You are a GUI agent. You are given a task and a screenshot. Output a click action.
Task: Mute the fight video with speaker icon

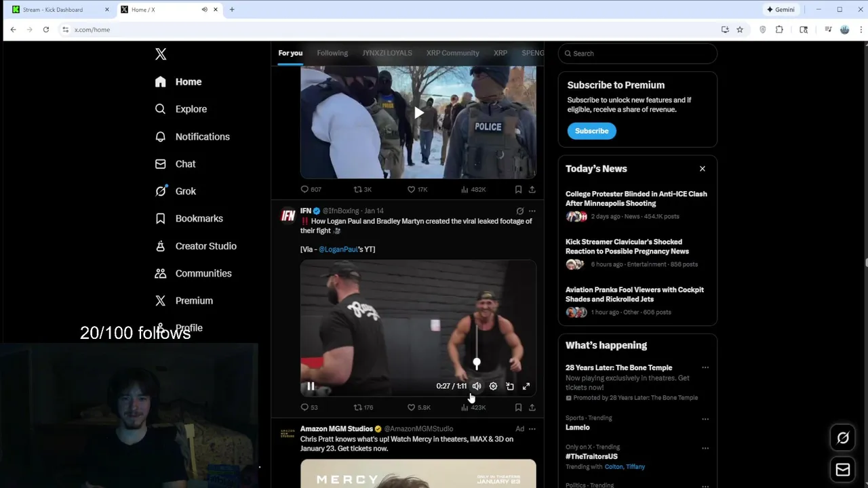477,386
